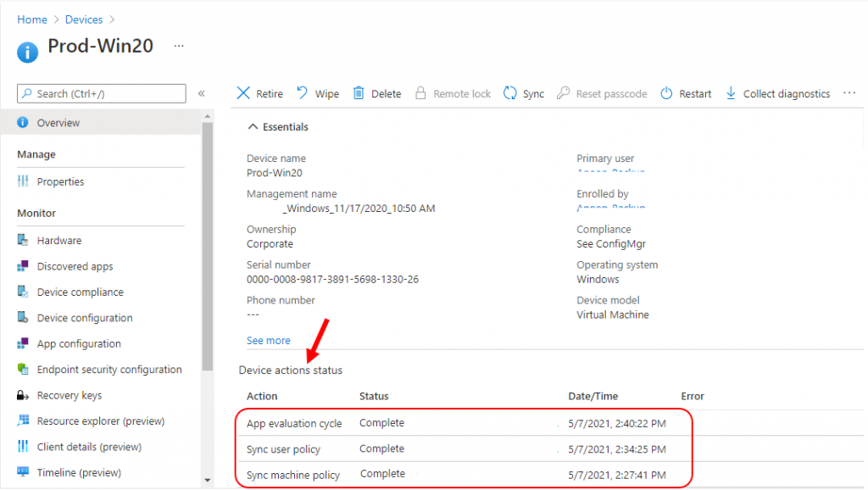Click the Resource explorer (preview) icon
This screenshot has height=490, width=868.
(23, 420)
